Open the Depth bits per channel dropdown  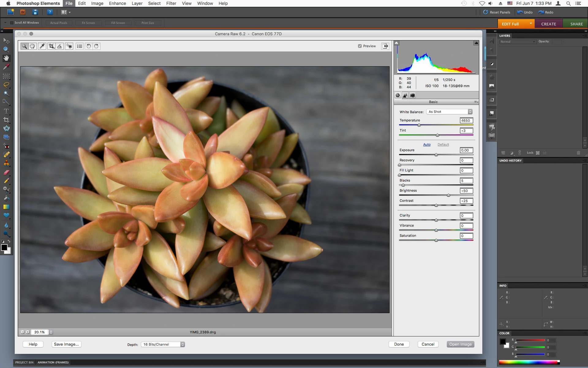163,344
